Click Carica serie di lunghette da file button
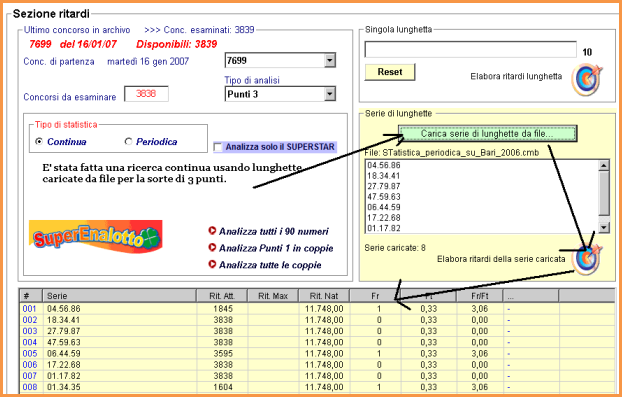This screenshot has width=622, height=397. point(488,134)
